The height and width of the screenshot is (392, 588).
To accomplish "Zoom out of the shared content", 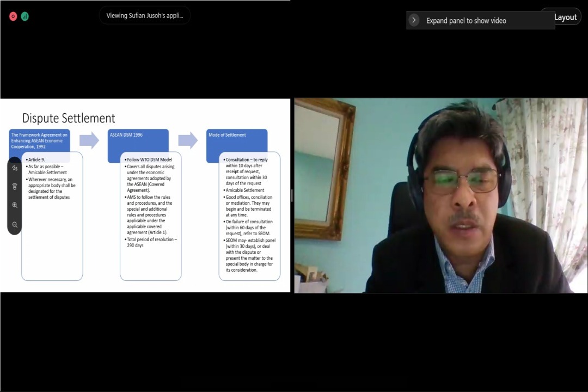I will click(x=15, y=224).
